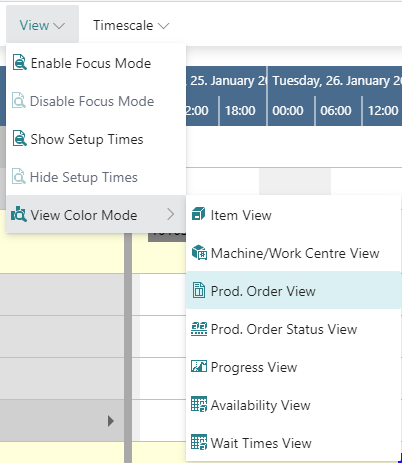Click the 06:00 Tuesday timescale header
This screenshot has height=463, width=402.
click(338, 111)
